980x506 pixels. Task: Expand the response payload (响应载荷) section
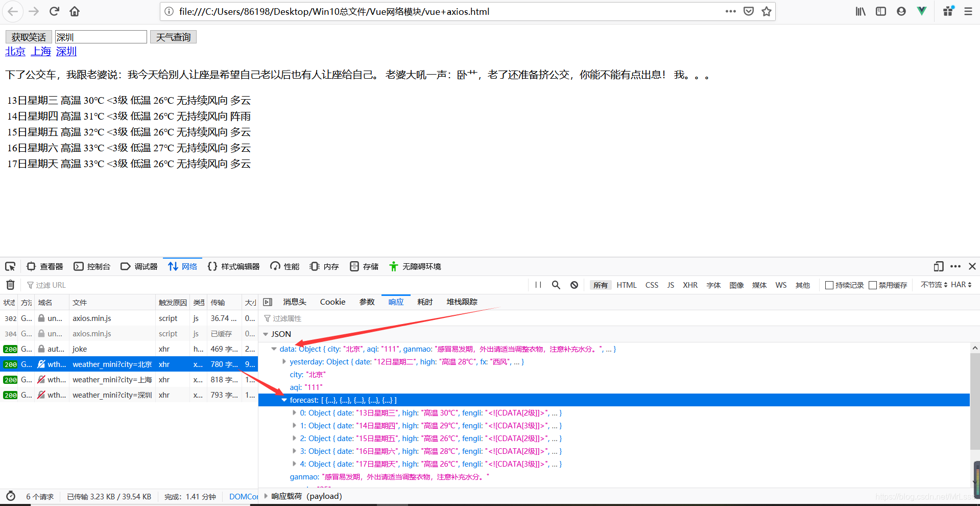point(266,496)
